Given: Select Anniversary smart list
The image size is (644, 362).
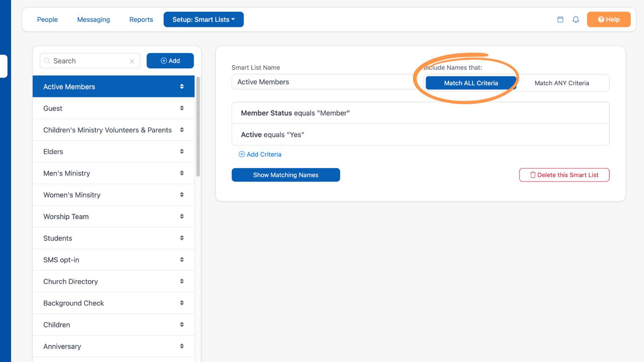Looking at the screenshot, I should (114, 346).
